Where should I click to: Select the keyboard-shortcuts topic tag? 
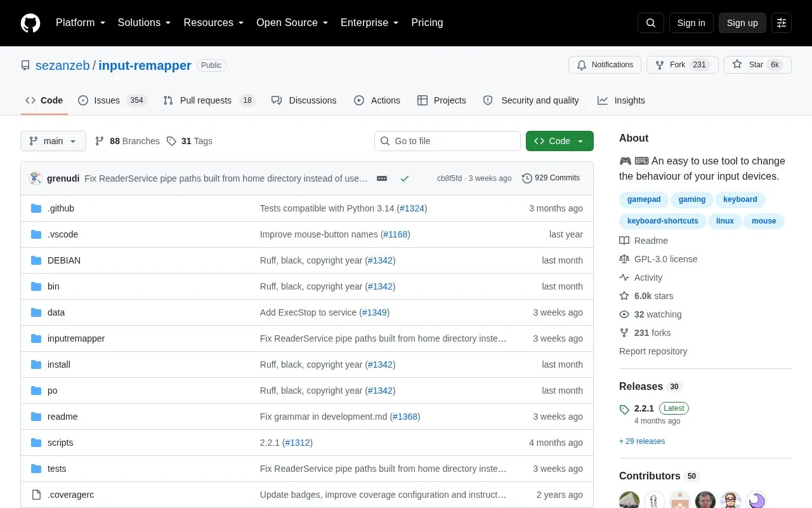662,221
